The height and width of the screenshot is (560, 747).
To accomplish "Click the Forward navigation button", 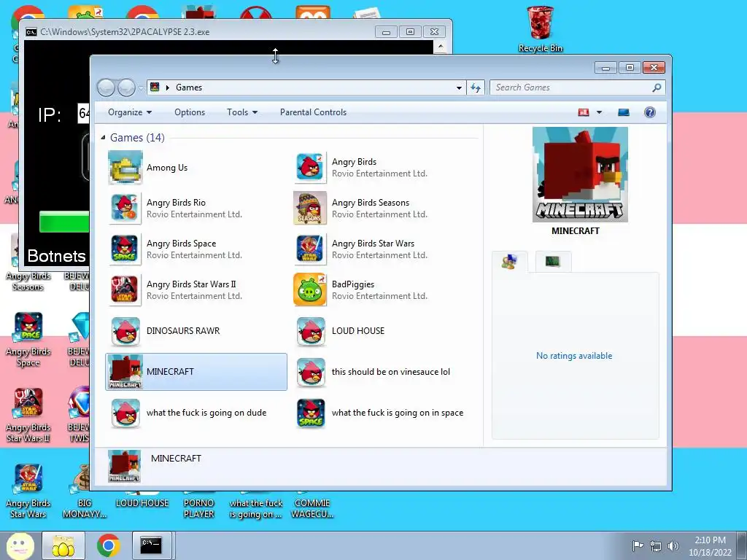I will [127, 87].
